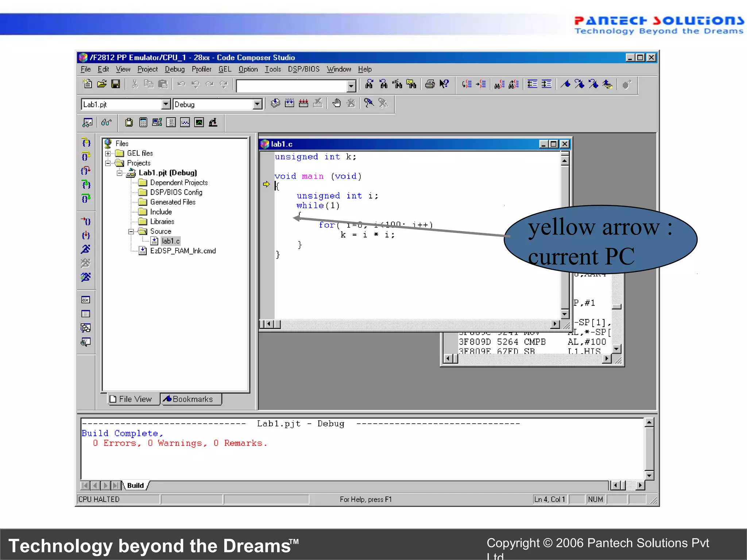
Task: Click the Cut scissors icon
Action: pyautogui.click(x=135, y=84)
